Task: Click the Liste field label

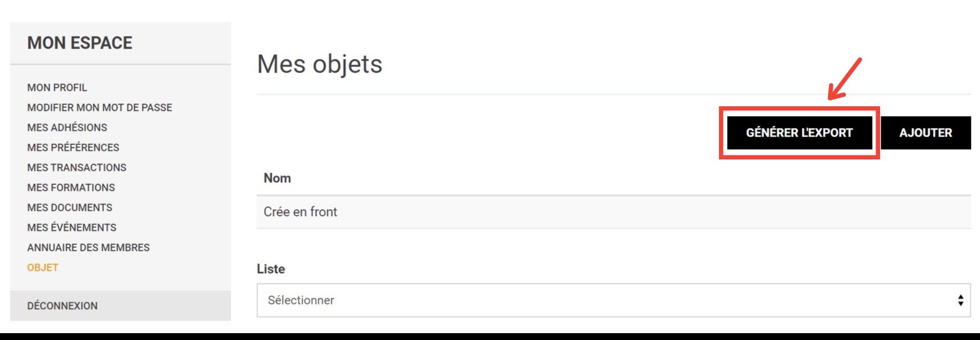Action: (271, 269)
